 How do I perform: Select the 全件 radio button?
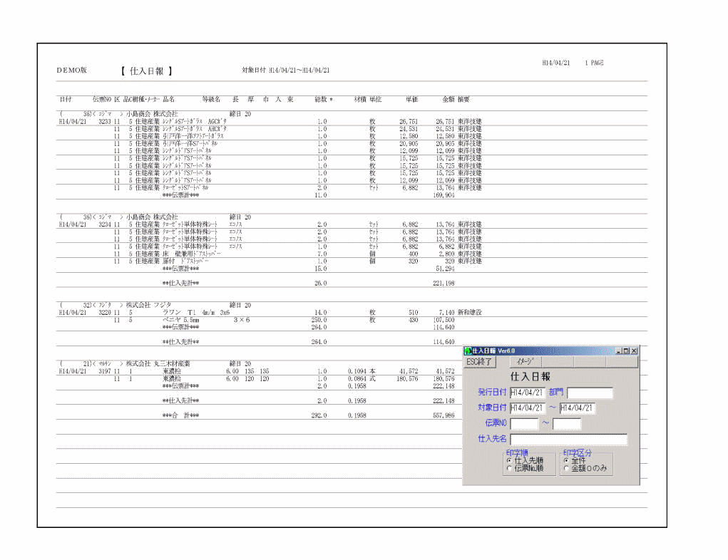(x=566, y=461)
